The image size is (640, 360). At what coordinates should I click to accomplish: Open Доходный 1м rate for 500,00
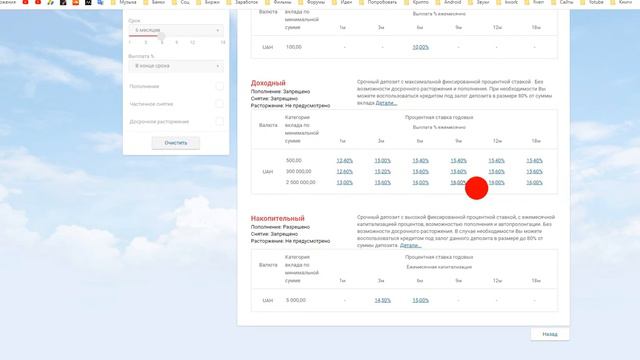point(344,161)
